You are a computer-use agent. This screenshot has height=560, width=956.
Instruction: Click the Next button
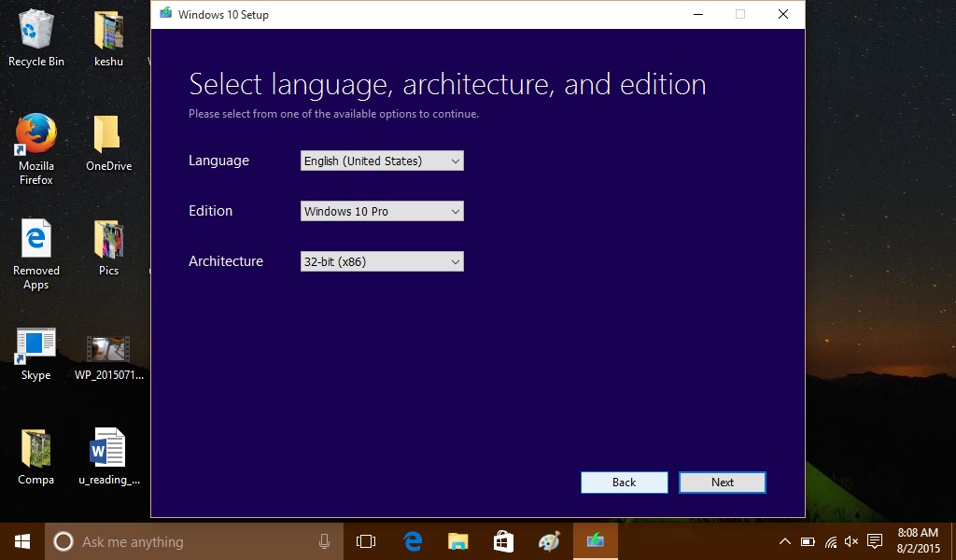[723, 482]
